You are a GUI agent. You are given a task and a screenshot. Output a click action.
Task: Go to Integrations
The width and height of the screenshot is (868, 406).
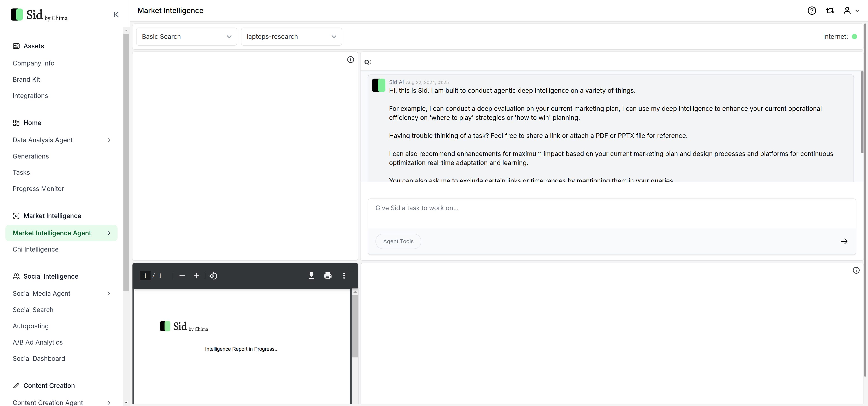tap(30, 96)
